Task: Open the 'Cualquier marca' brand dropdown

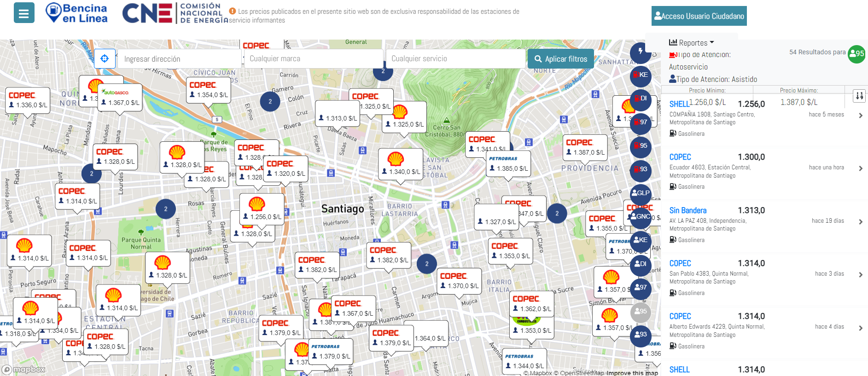Action: click(x=314, y=59)
